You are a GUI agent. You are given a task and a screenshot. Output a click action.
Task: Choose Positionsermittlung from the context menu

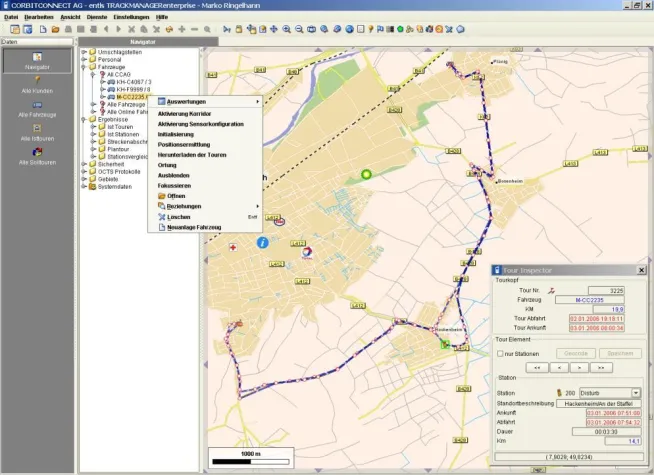pyautogui.click(x=184, y=144)
